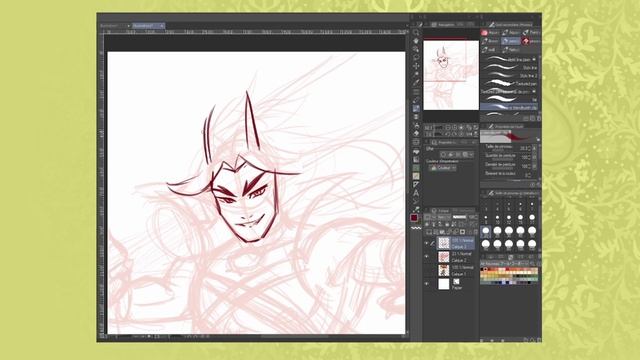
Task: Click the Calque 1 layer thumbnail
Action: click(444, 270)
